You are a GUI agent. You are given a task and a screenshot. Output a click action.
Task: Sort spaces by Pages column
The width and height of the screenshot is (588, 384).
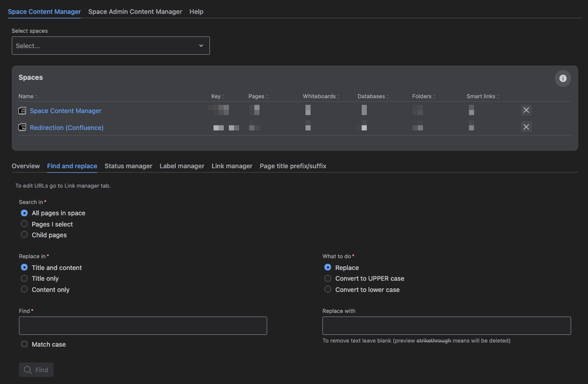[x=258, y=96]
